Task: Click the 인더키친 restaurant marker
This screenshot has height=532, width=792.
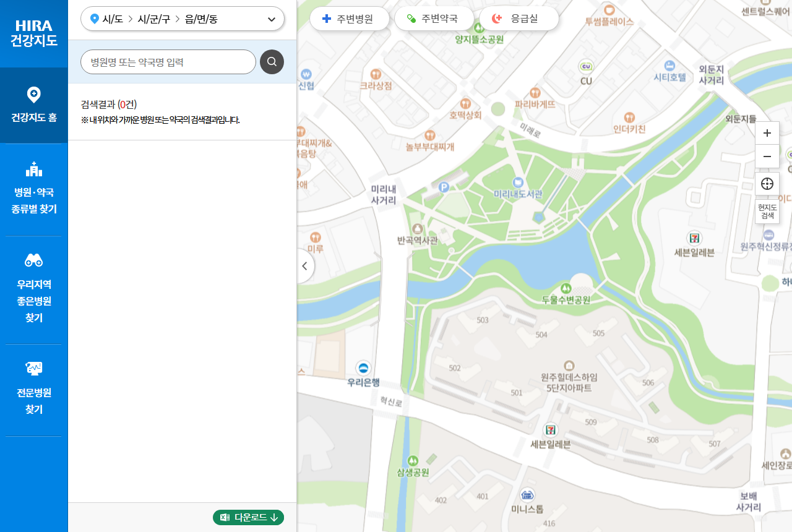Action: pos(629,117)
